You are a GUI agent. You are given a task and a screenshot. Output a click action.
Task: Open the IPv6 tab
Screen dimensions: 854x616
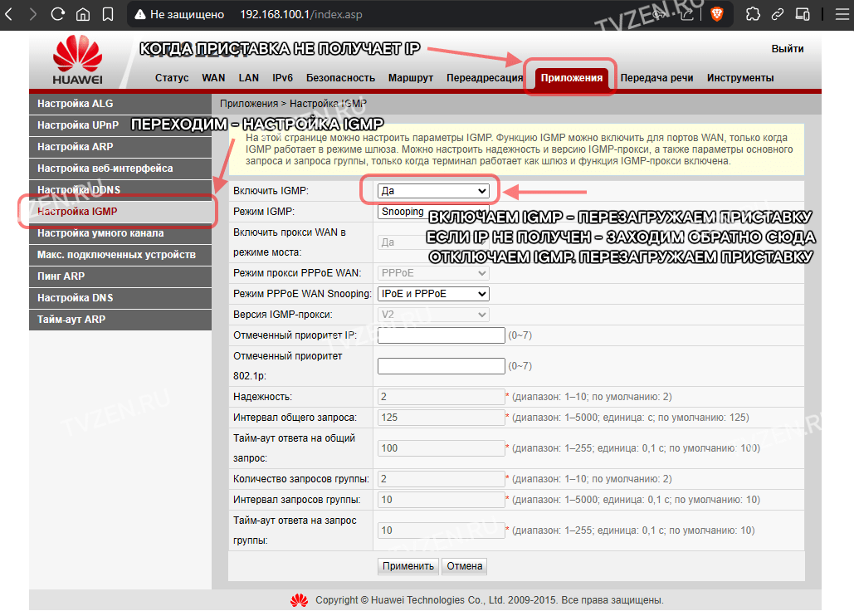pos(283,78)
